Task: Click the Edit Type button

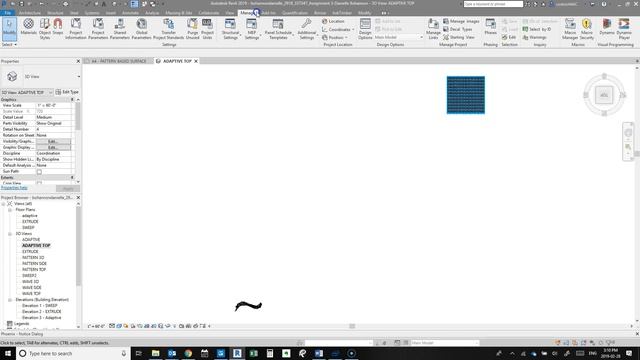Action: pos(67,92)
